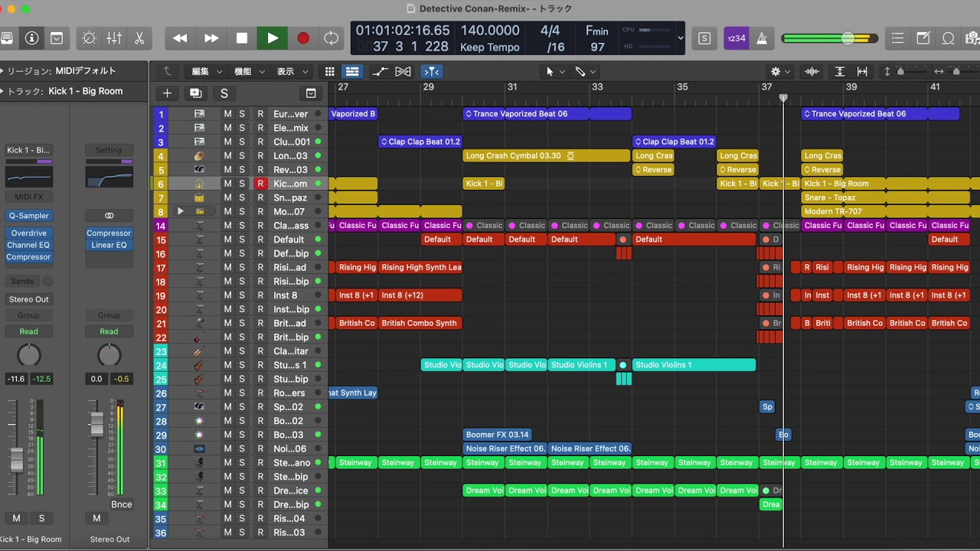Click vertical auto zoom button
This screenshot has width=980, height=551.
pyautogui.click(x=840, y=71)
